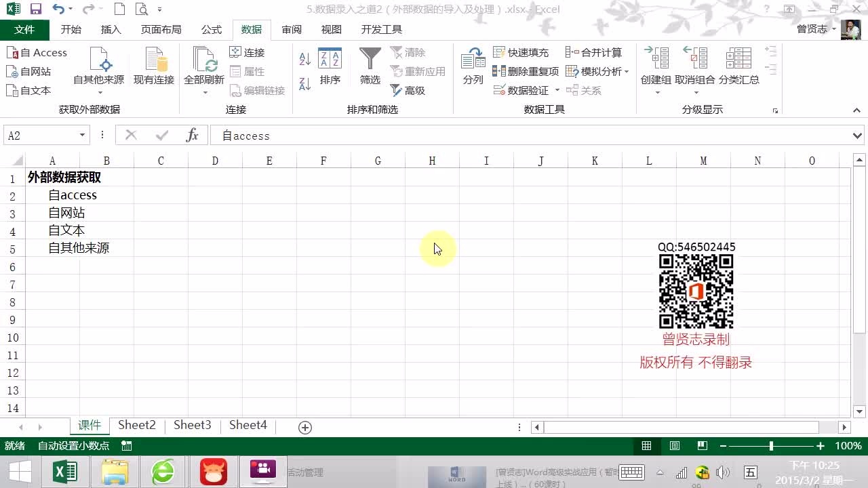Click the vertical scrollbar down arrow
Image resolution: width=868 pixels, height=488 pixels.
pos(859,411)
